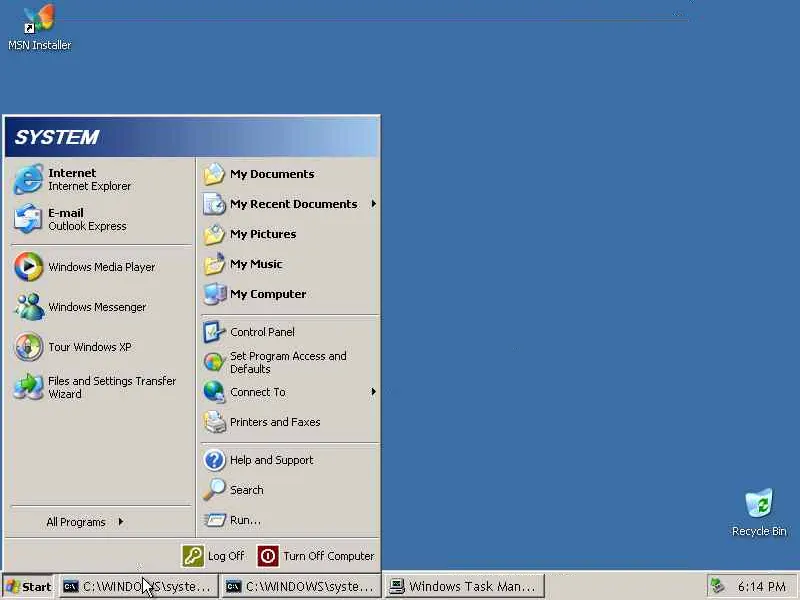Select Control Panel menu entry text
Screen dimensions: 800x600
click(x=262, y=332)
